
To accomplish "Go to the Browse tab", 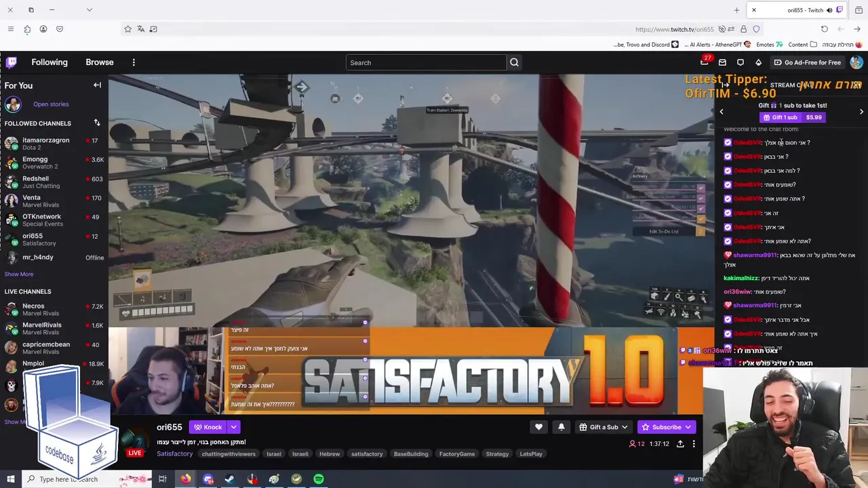I will click(x=100, y=62).
